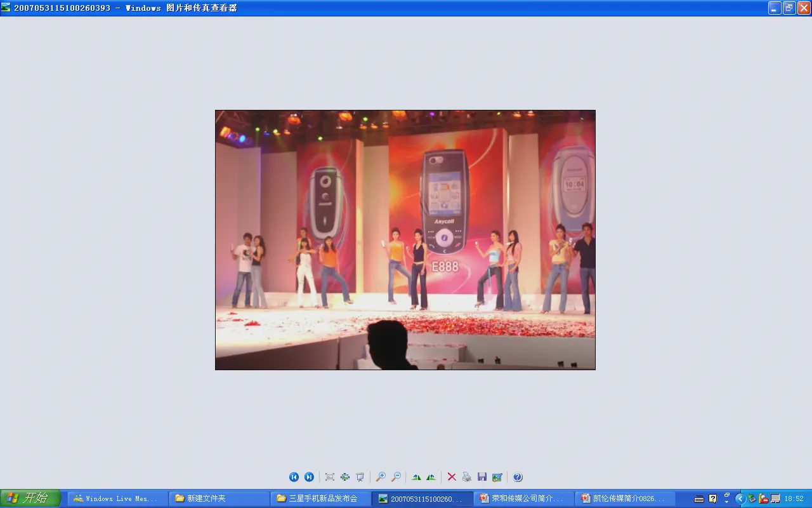Image resolution: width=812 pixels, height=508 pixels.
Task: Open viewer Help with question mark icon
Action: (x=518, y=477)
